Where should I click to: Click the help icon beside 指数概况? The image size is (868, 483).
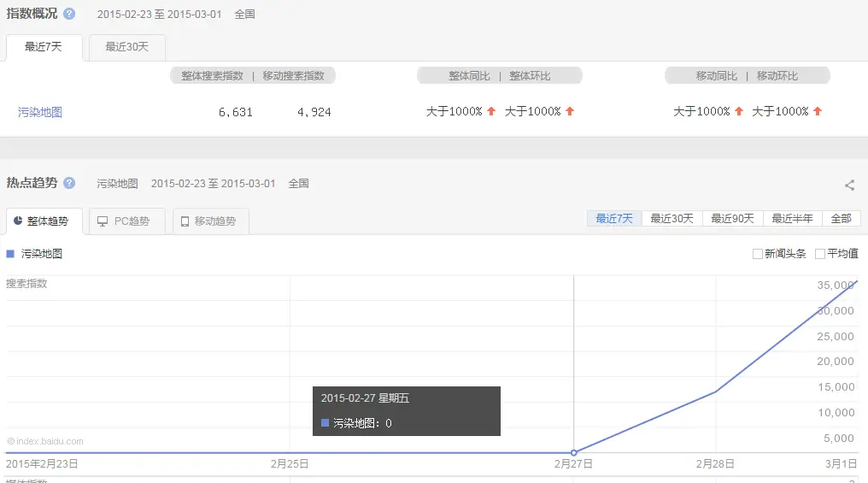tap(69, 14)
